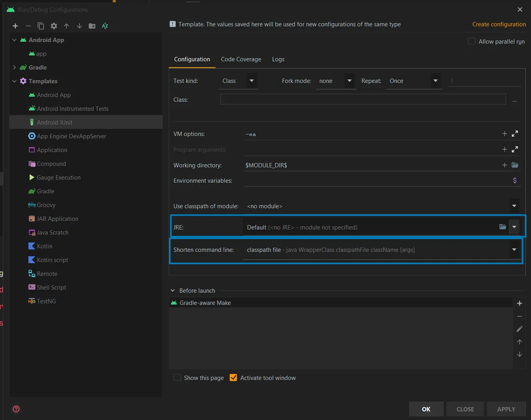Select Kotlin script template in list
Screen dimensions: 531x420
pyautogui.click(x=52, y=260)
